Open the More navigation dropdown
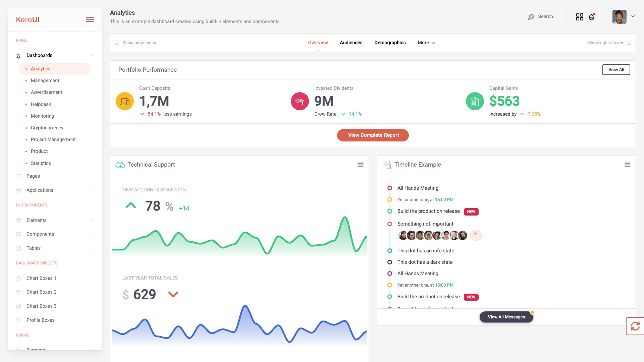The height and width of the screenshot is (362, 644). (426, 43)
